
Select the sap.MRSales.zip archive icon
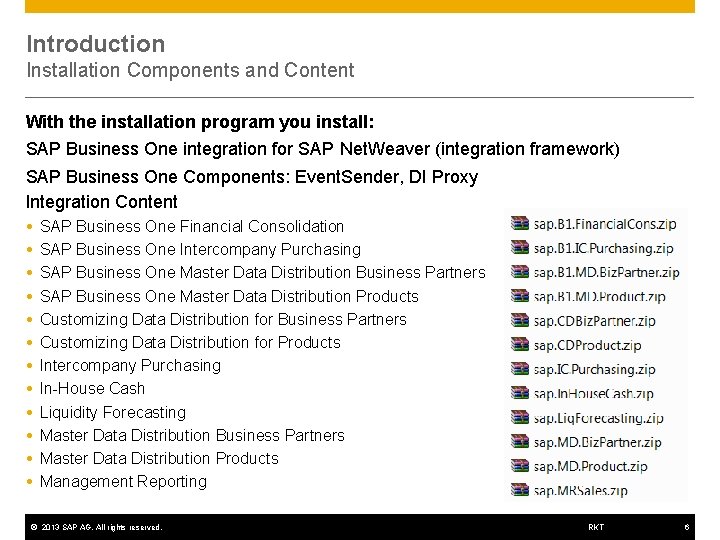pyautogui.click(x=520, y=490)
